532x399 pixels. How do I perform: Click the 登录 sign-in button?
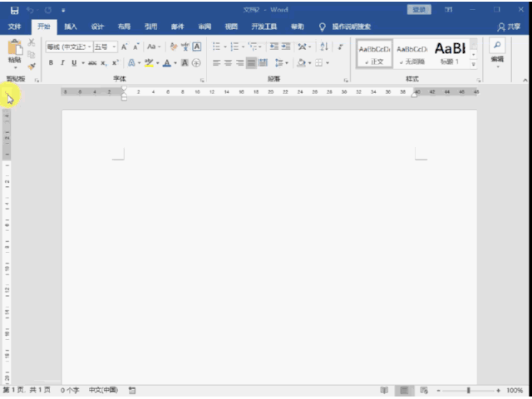click(420, 10)
